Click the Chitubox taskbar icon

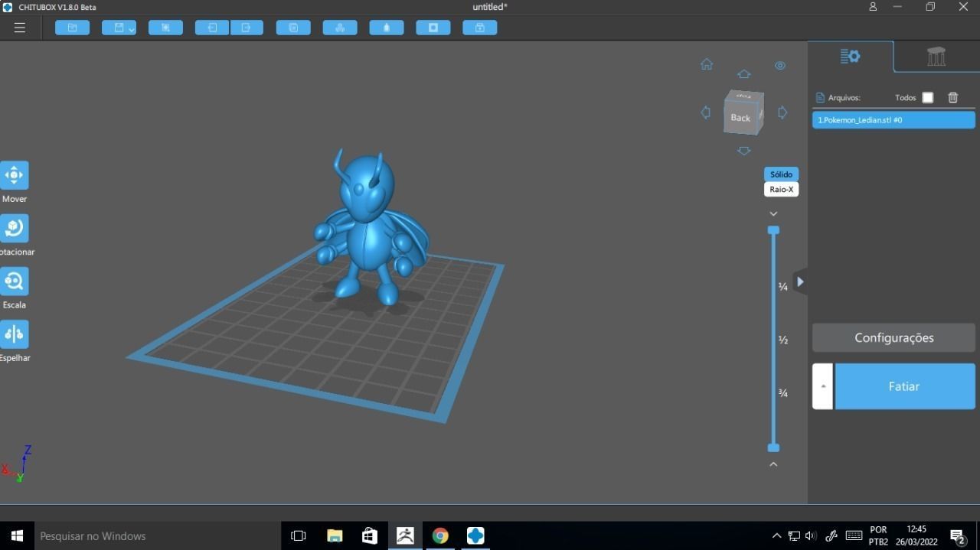click(x=475, y=535)
